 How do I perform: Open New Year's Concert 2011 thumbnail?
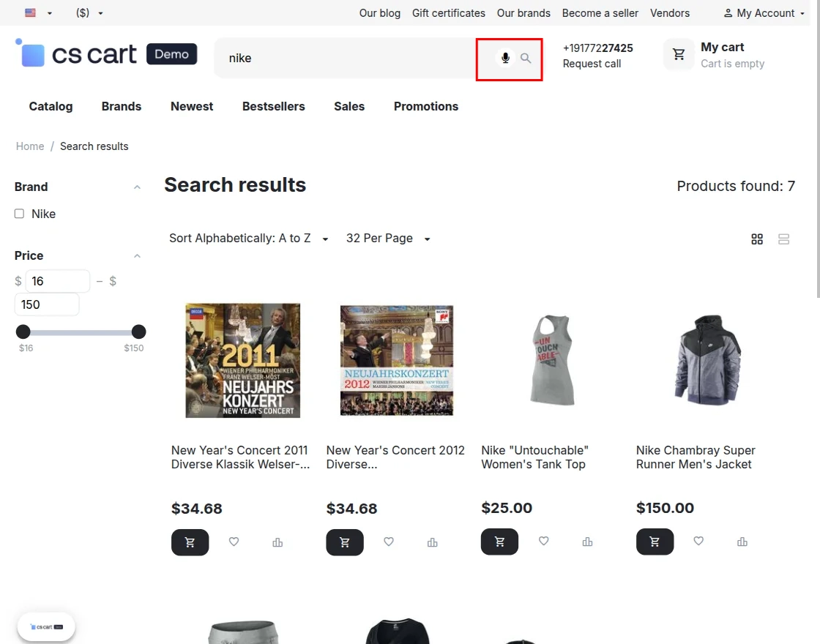242,361
